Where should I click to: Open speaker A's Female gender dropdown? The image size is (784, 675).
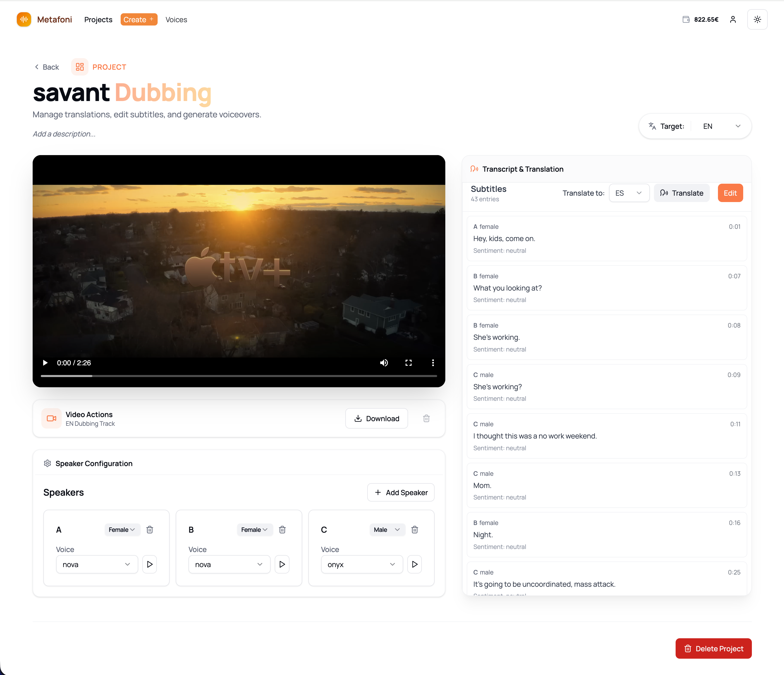click(x=122, y=530)
